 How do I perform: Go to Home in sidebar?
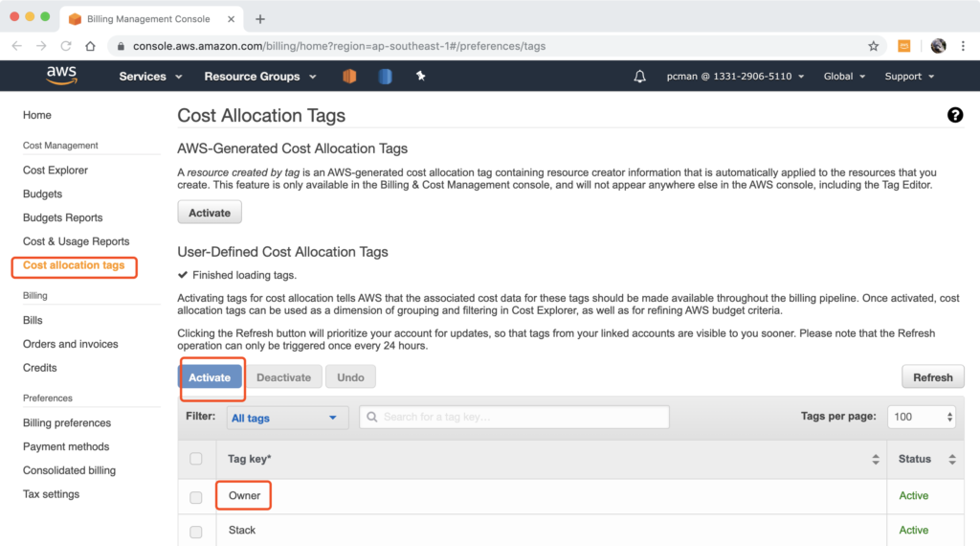pos(37,115)
